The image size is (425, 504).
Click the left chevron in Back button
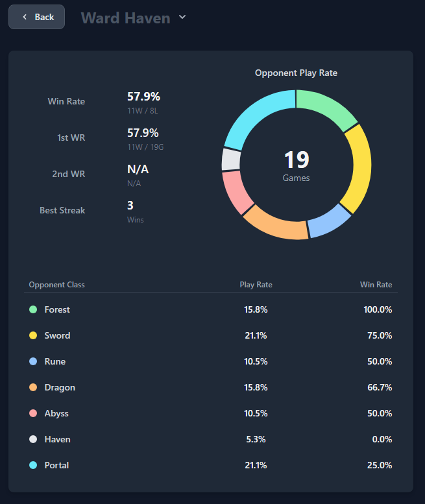pos(25,17)
